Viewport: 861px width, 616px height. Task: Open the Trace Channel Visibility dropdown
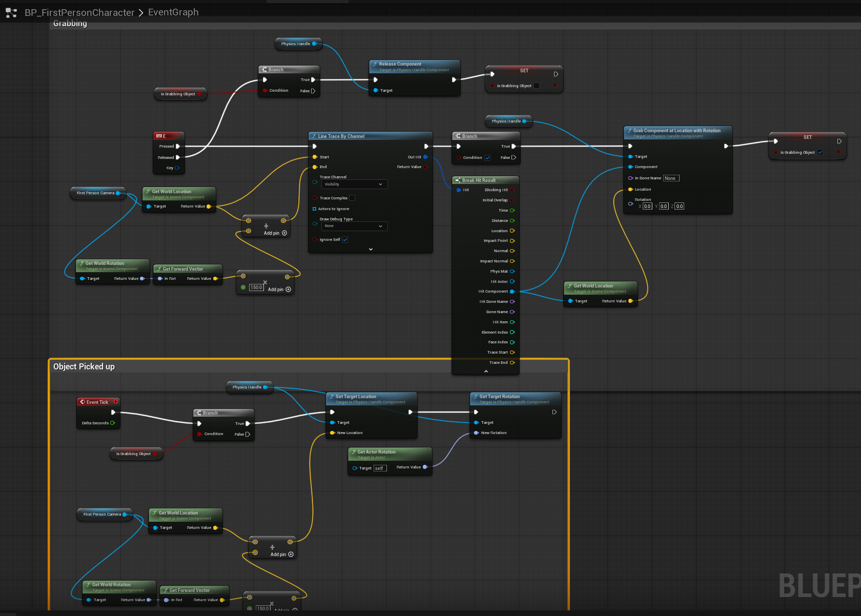point(354,184)
